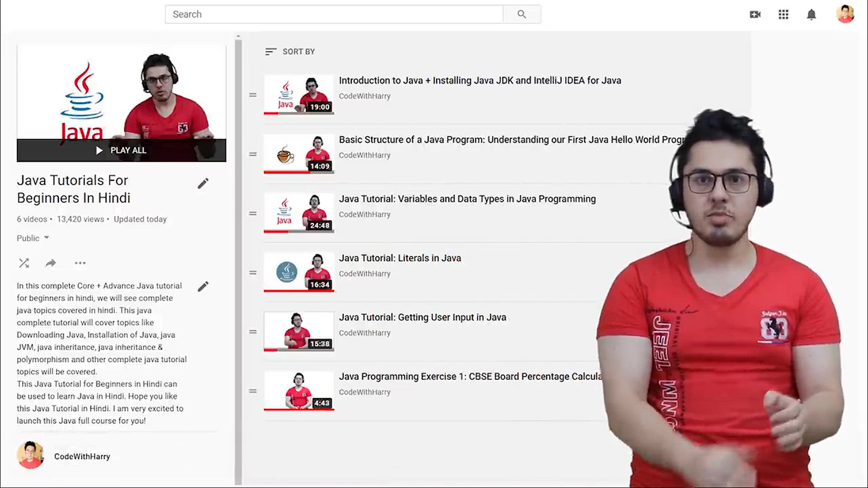Share the playlist arrow icon

(x=51, y=263)
